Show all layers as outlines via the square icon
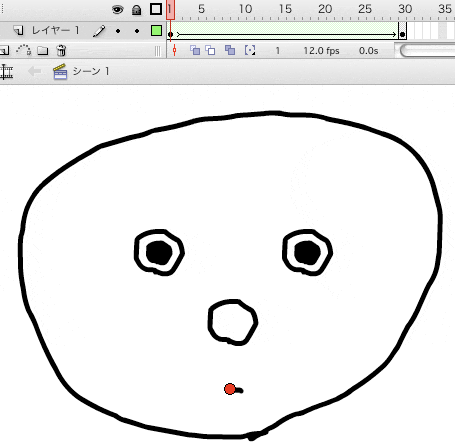455x448 pixels. [156, 9]
